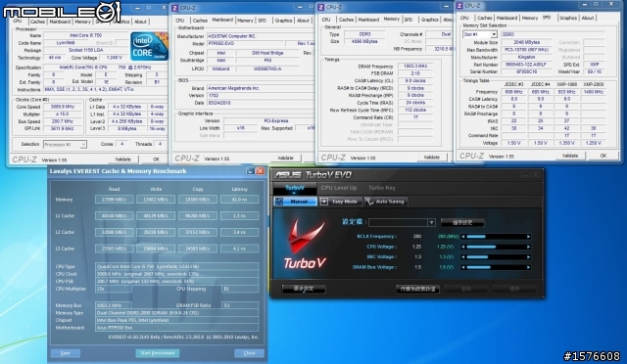Click the CPU-Z icon in Mainboard window title
The image size is (627, 364).
coord(174,8)
